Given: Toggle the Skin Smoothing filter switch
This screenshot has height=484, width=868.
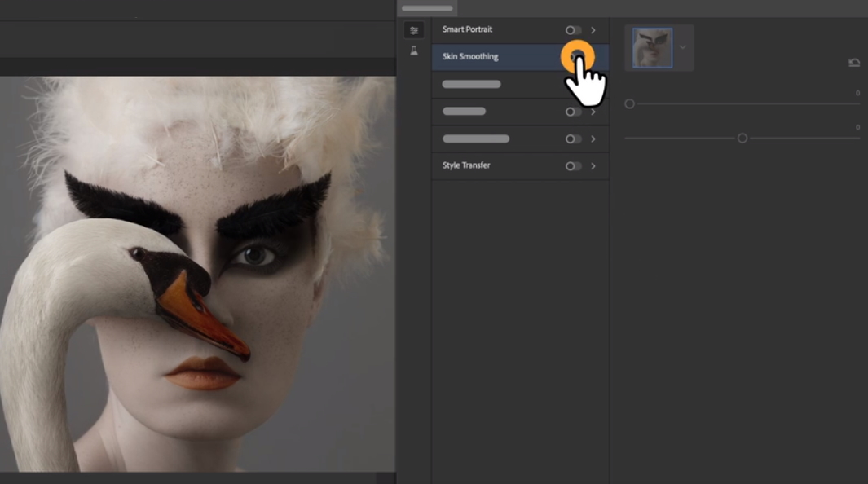Looking at the screenshot, I should pyautogui.click(x=576, y=56).
